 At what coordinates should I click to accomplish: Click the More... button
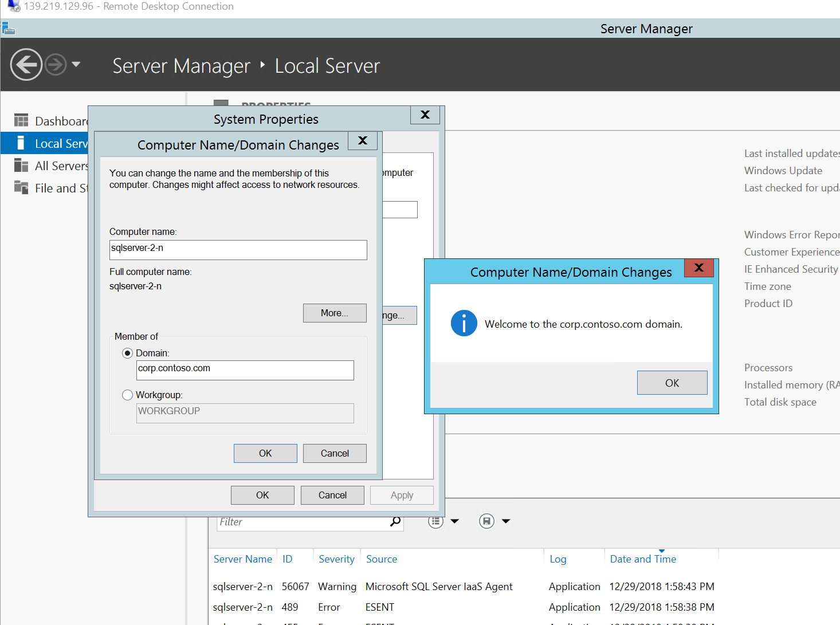tap(334, 313)
